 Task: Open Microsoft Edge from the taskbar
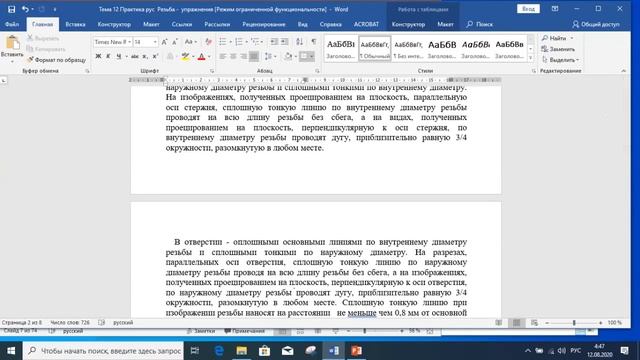click(219, 351)
